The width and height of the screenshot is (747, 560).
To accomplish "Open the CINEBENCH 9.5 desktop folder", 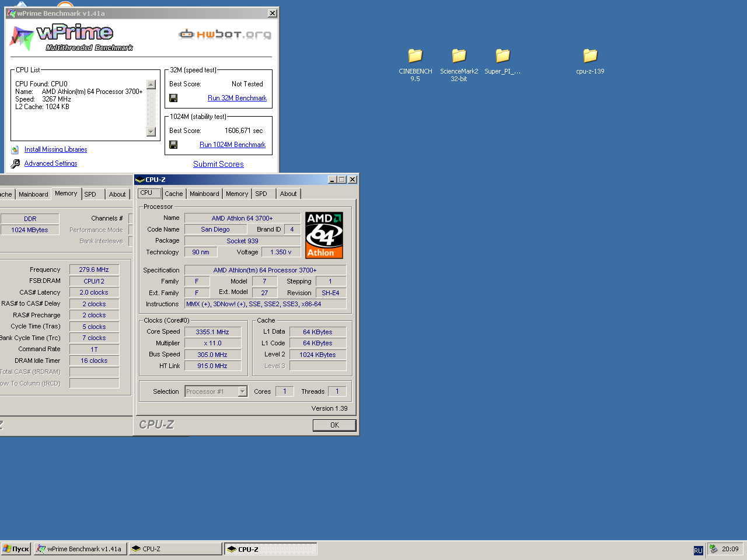I will (415, 56).
